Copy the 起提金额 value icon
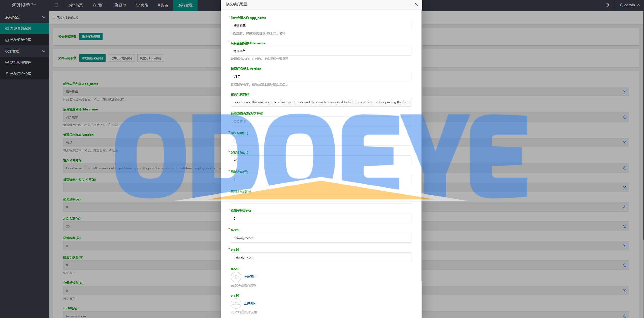The width and height of the screenshot is (644, 318). click(x=625, y=226)
